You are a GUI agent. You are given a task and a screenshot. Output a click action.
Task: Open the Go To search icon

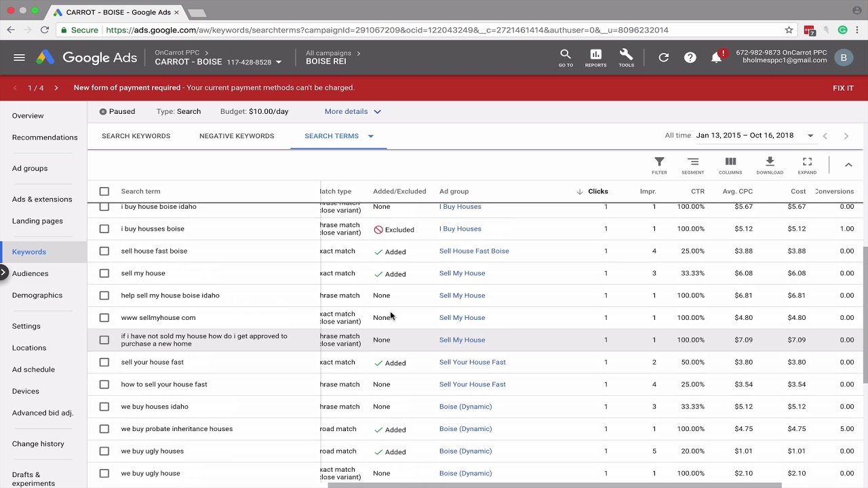pos(566,58)
